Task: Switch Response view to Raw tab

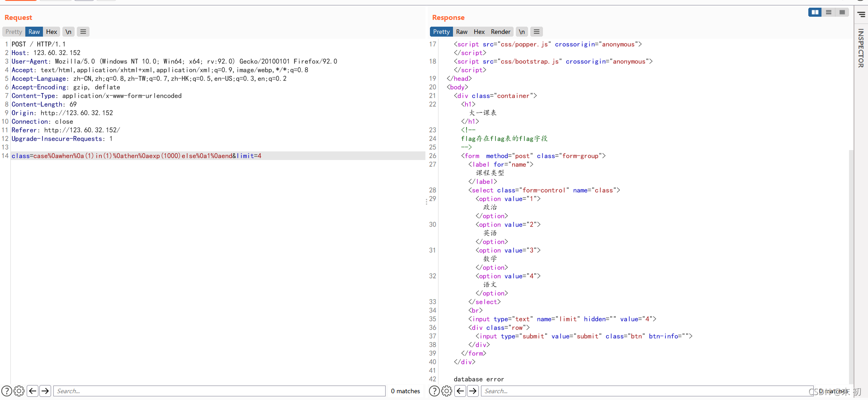Action: [x=462, y=32]
